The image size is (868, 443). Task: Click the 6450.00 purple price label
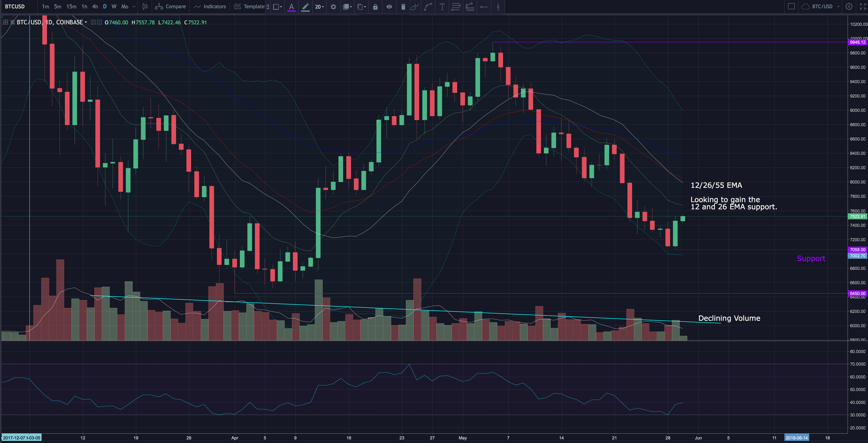(x=858, y=293)
